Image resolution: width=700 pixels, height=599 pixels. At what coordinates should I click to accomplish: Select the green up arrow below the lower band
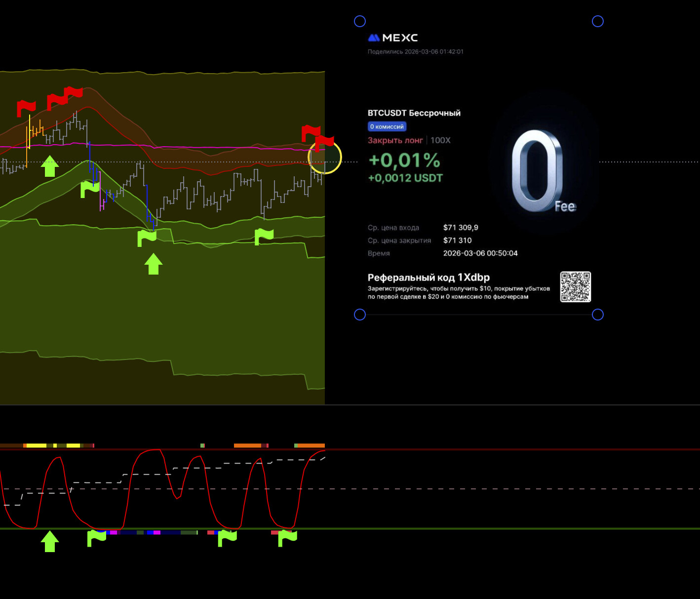point(154,264)
